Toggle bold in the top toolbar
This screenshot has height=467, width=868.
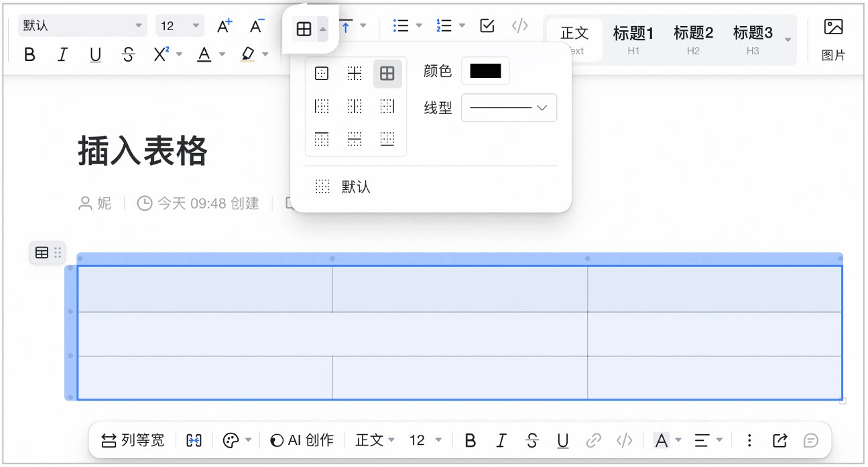click(x=29, y=55)
